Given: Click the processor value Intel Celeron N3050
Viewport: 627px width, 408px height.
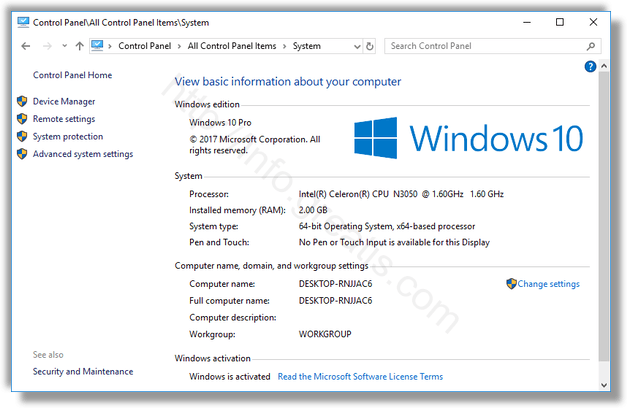Looking at the screenshot, I should pyautogui.click(x=401, y=194).
